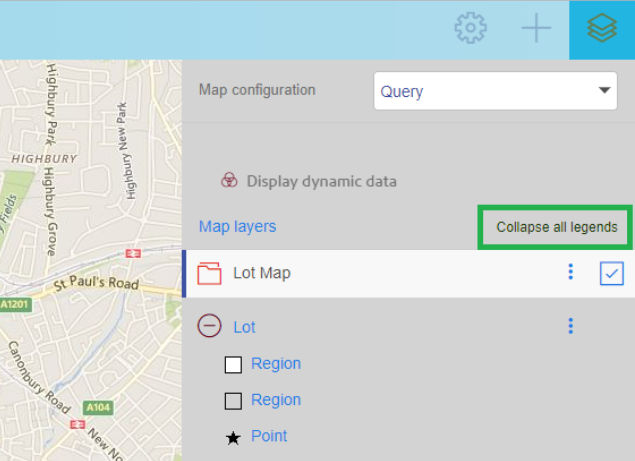Click Collapse all legends
Viewport: 635px width, 461px height.
556,227
